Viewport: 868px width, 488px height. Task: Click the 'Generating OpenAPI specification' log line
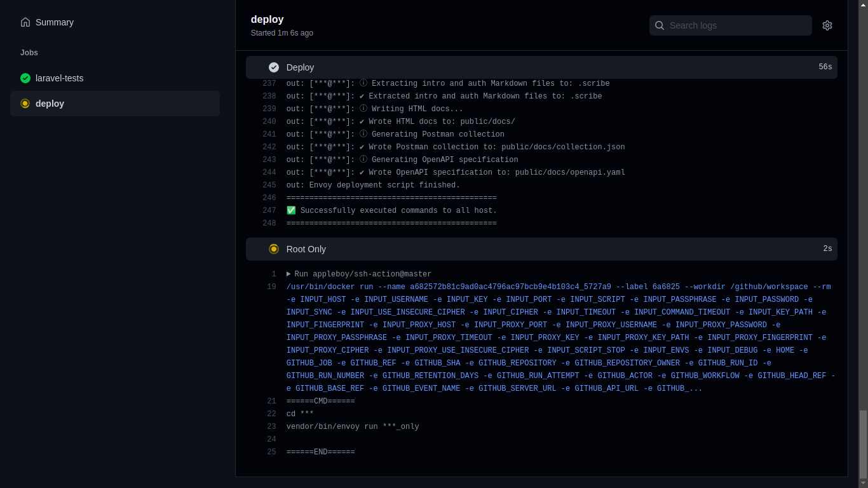coord(402,159)
